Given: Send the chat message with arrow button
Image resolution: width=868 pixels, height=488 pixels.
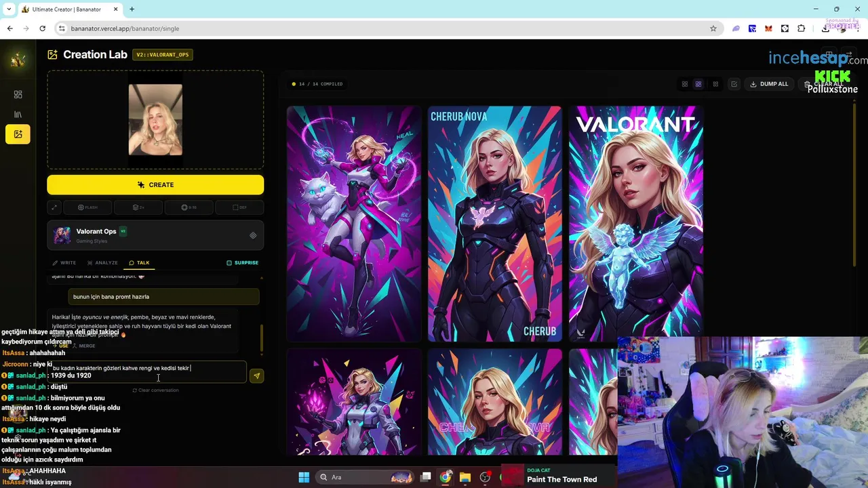Looking at the screenshot, I should [x=256, y=375].
